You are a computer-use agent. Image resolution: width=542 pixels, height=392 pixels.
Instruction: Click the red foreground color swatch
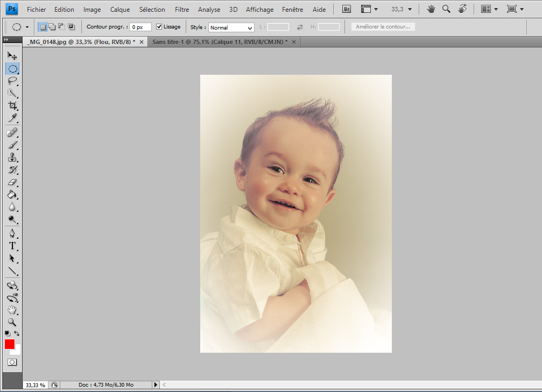(10, 344)
